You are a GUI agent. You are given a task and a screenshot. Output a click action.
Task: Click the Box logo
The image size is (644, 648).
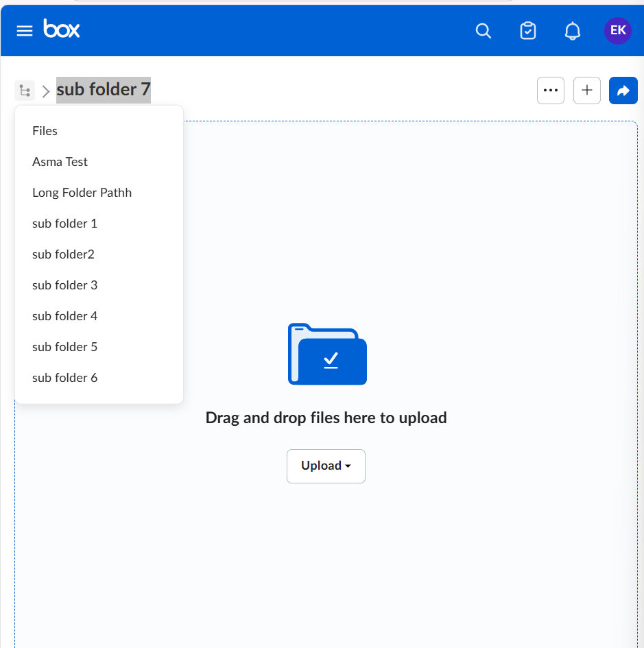(x=62, y=30)
